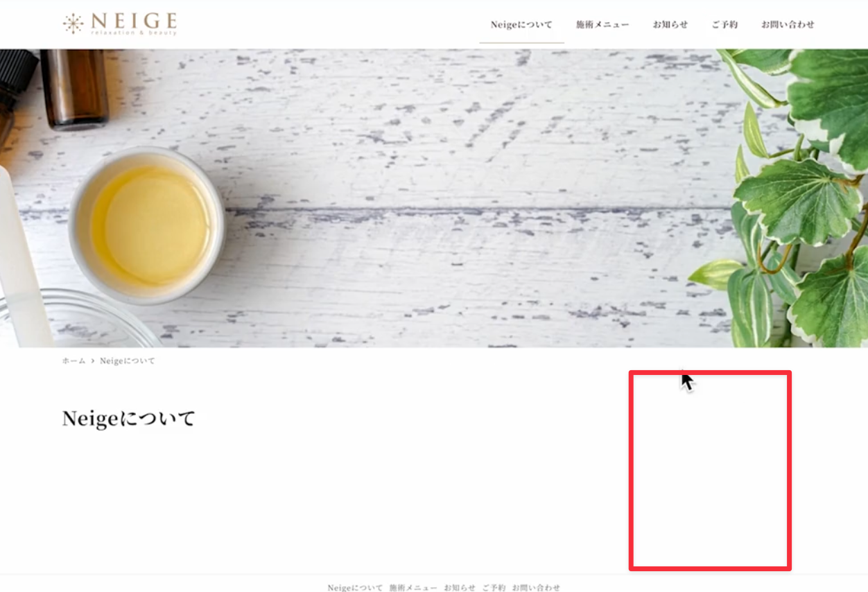Go to お知らせ in the header navigation
Image resolution: width=868 pixels, height=592 pixels.
[x=670, y=24]
